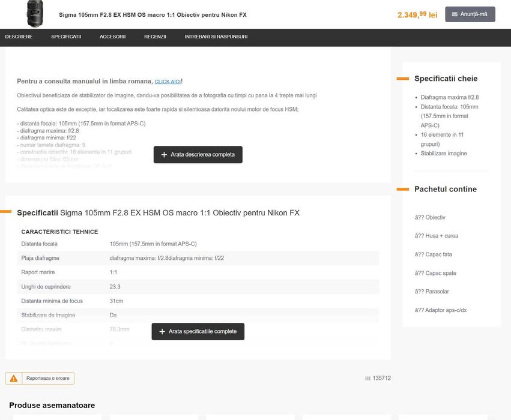The image size is (511, 420).
Task: Switch to the SPECIFICATII tab
Action: [66, 37]
